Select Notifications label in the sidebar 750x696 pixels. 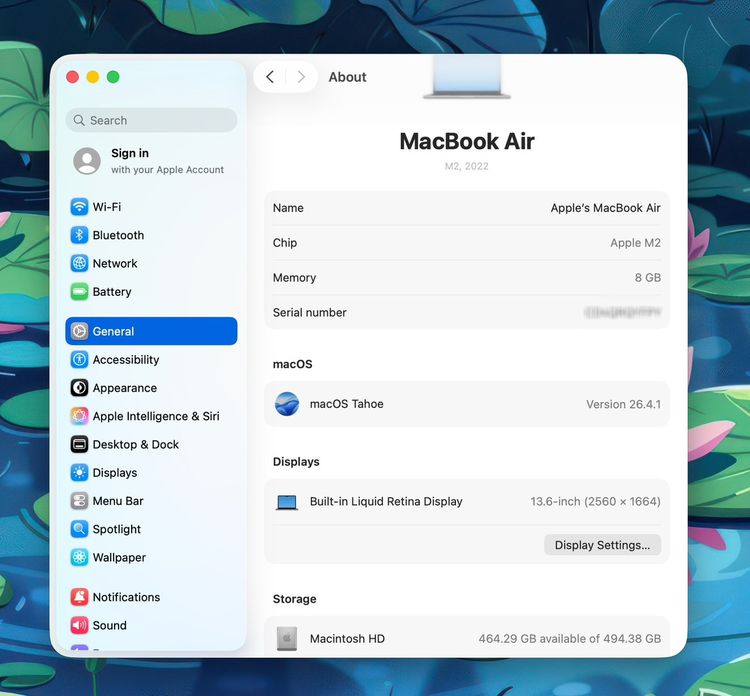[126, 597]
